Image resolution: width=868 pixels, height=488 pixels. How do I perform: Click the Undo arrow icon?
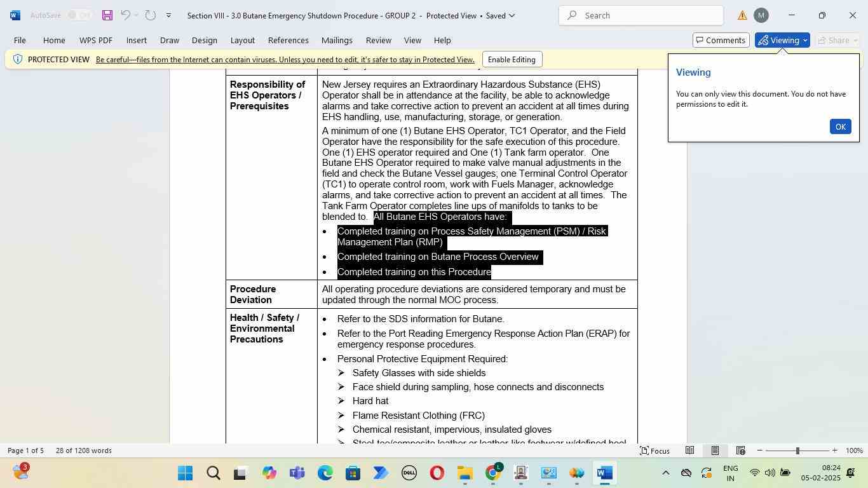(125, 15)
